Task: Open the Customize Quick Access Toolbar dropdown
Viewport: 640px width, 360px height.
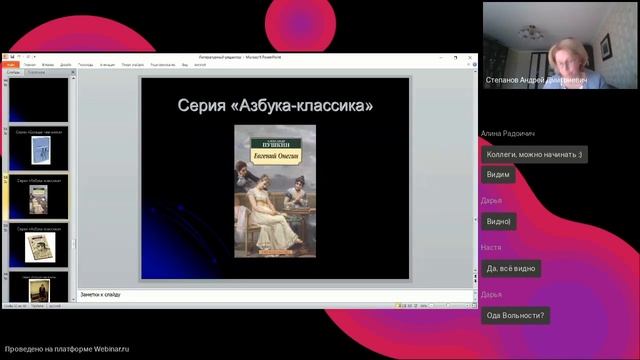Action: coord(35,57)
